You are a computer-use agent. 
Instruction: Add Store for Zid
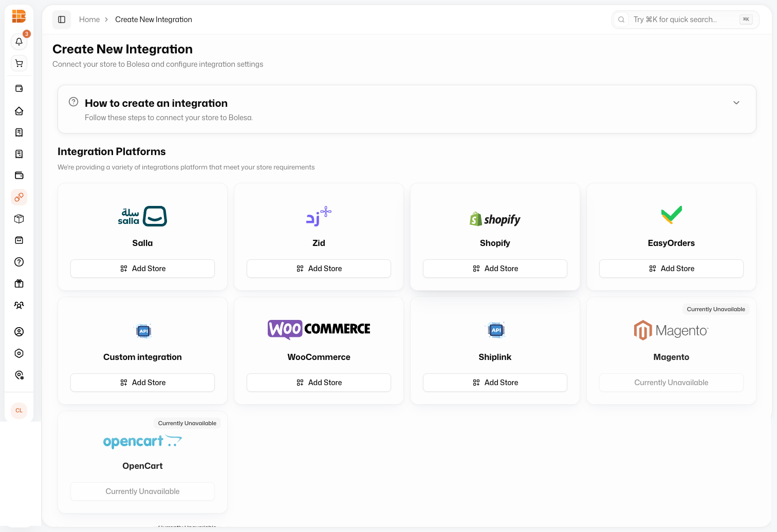pos(319,269)
